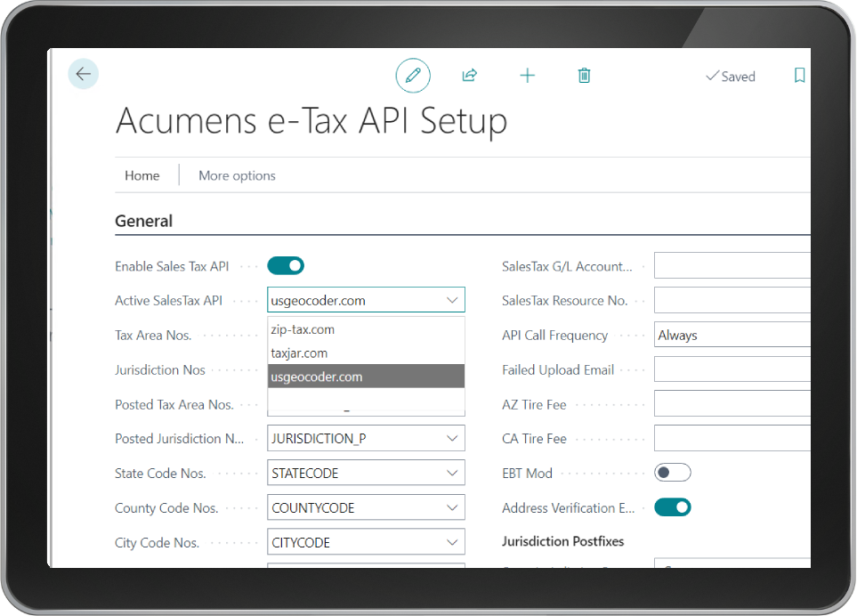Click the plus new record icon
This screenshot has width=857, height=616.
click(x=528, y=76)
